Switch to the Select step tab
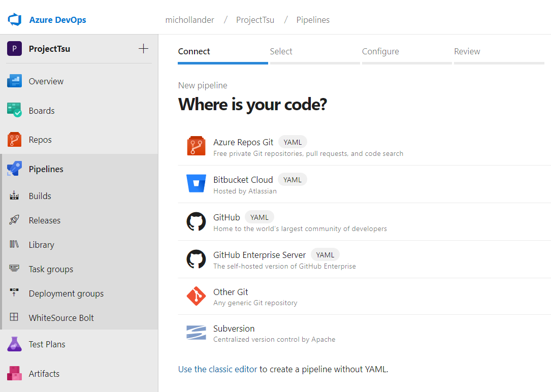Viewport: 551px width, 392px height. 281,51
